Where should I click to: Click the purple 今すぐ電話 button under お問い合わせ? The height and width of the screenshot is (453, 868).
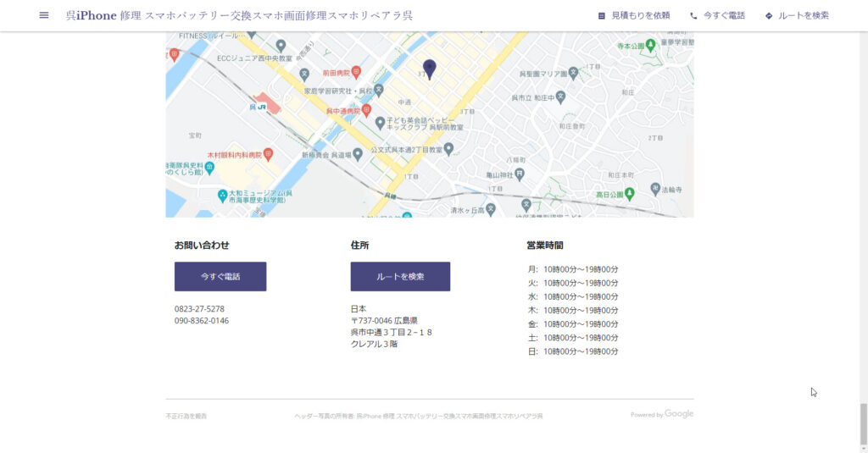220,277
